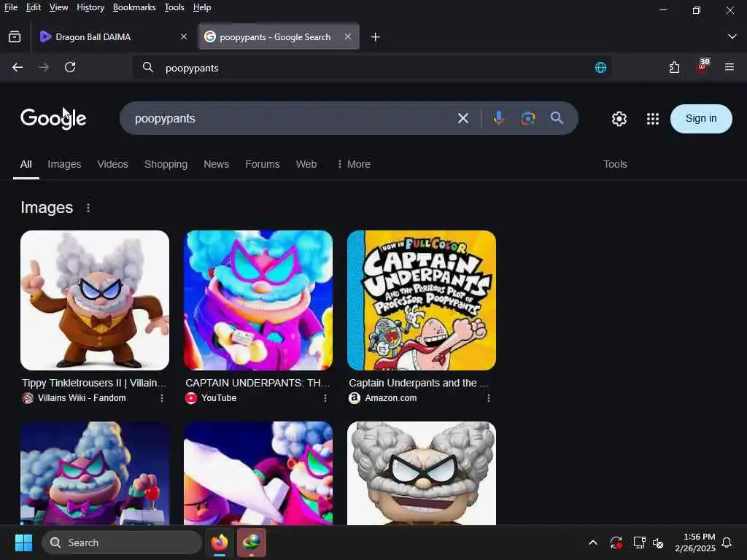Viewport: 747px width, 560px height.
Task: Expand the More search filters dropdown
Action: coord(354,164)
